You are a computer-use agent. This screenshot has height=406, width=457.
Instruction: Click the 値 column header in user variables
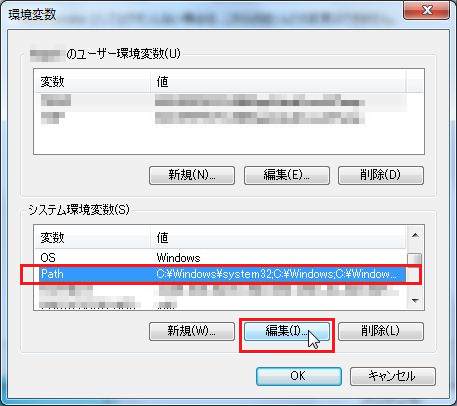pos(278,82)
